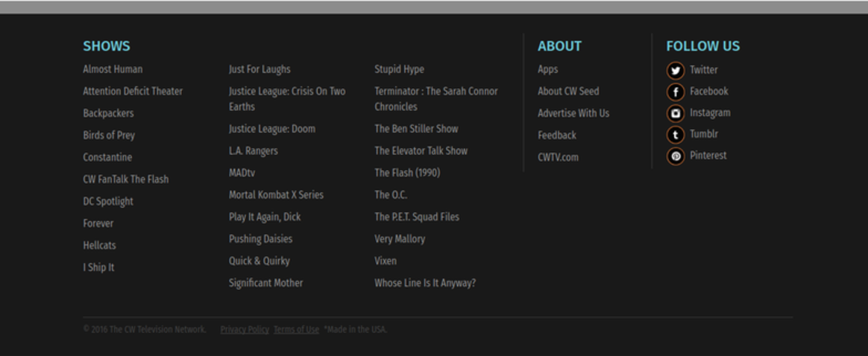Visit CW FanTalk The Flash
Screen dimensions: 868x356
click(126, 179)
